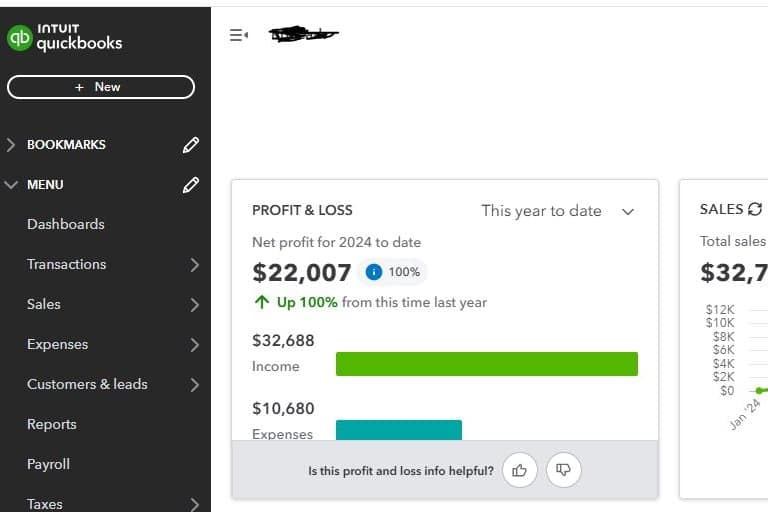Expand the Bookmarks section
The image size is (768, 512).
pyautogui.click(x=11, y=145)
